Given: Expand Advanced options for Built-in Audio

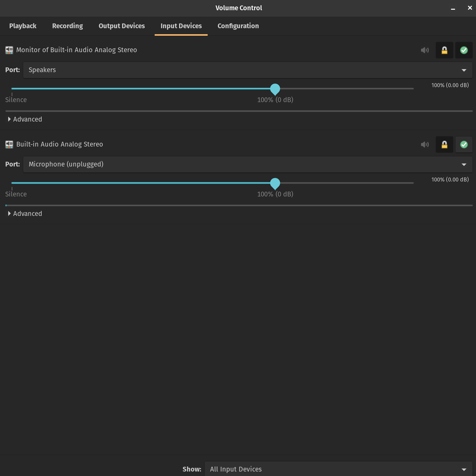Looking at the screenshot, I should click(x=24, y=213).
